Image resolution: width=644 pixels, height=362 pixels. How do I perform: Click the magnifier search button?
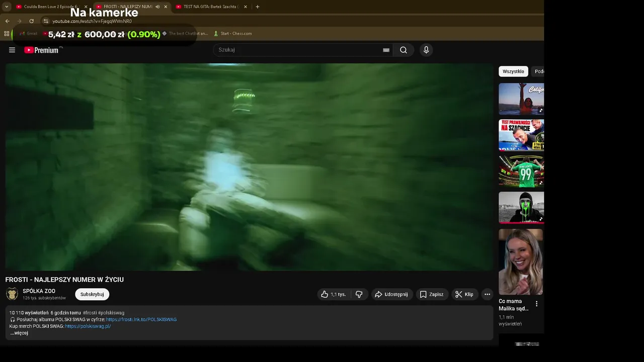click(404, 50)
